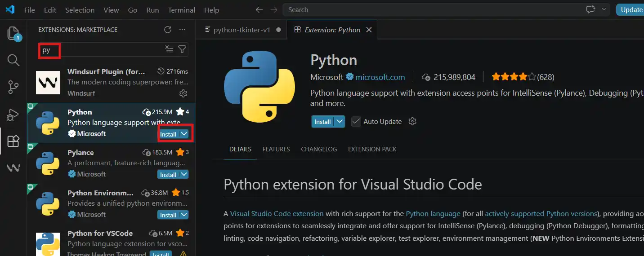
Task: Switch to python-tkinter-v1 editor tab
Action: pyautogui.click(x=241, y=30)
